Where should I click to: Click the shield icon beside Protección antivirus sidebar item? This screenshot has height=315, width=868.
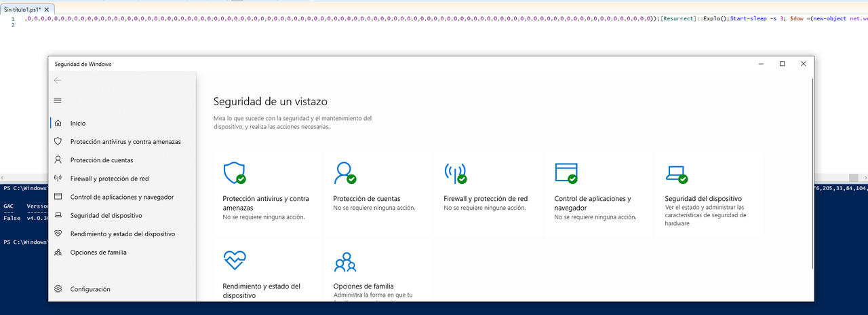coord(58,142)
